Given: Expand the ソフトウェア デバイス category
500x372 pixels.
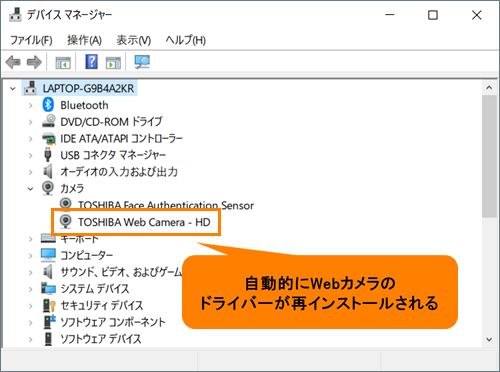Looking at the screenshot, I should [x=31, y=339].
